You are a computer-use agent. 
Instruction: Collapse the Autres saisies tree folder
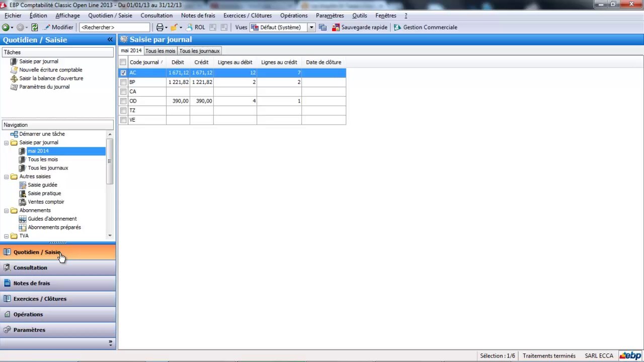[x=7, y=177]
